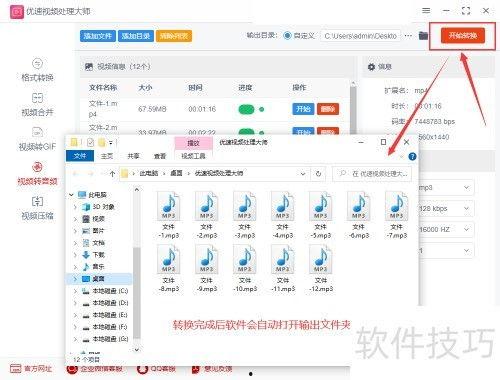The image size is (500, 380).
Task: Select file 文件-6.mp3
Action: pyautogui.click(x=359, y=215)
